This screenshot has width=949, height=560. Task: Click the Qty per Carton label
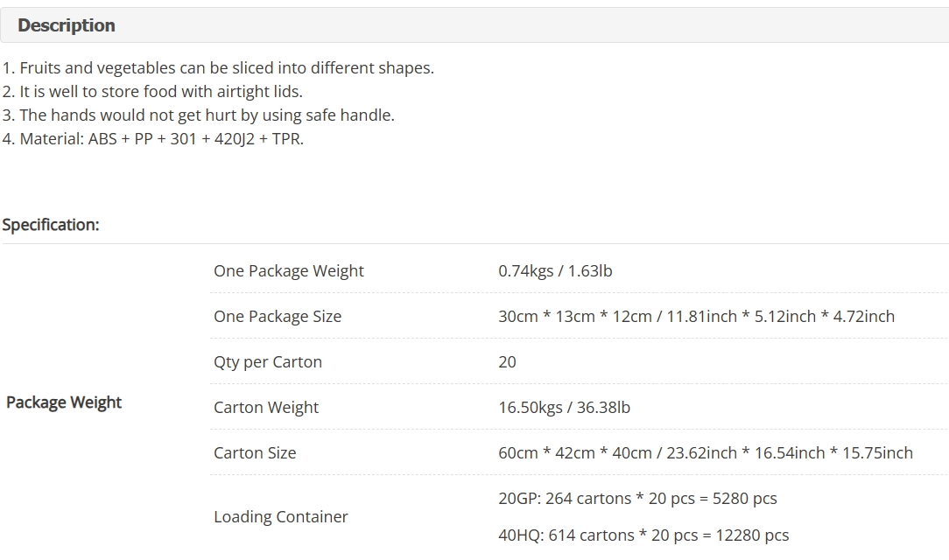pos(268,361)
